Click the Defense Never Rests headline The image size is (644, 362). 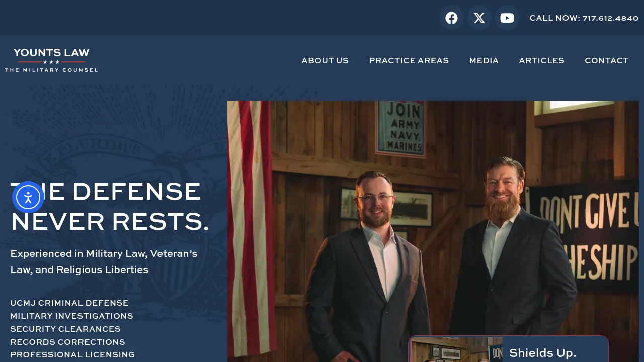click(x=110, y=206)
